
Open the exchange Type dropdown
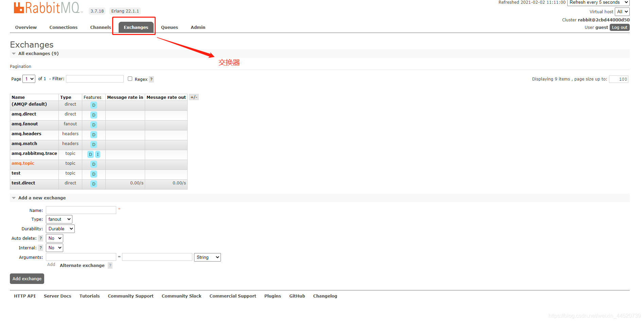(x=59, y=219)
